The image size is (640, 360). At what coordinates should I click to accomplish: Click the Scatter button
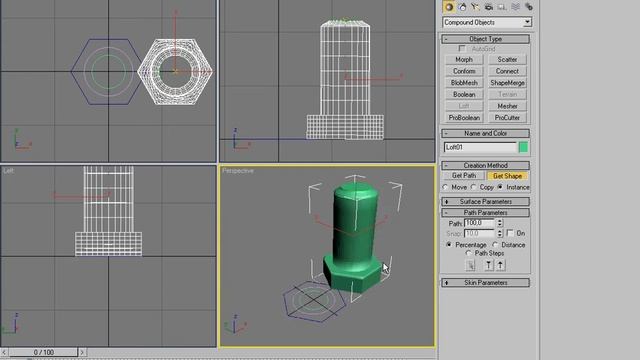[507, 60]
